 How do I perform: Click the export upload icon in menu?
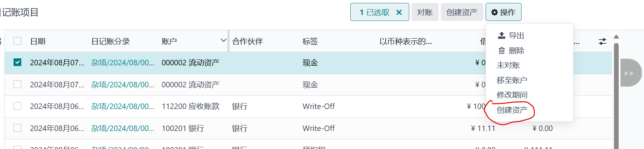(x=501, y=36)
